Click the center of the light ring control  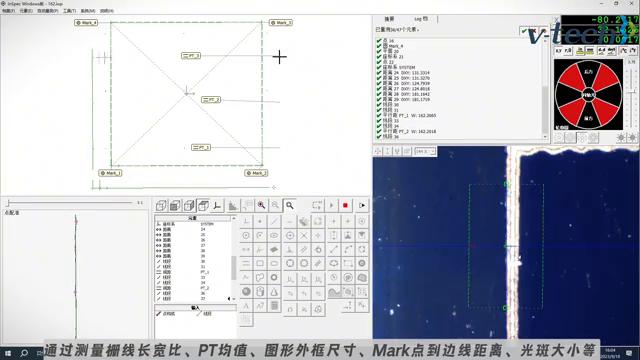pos(588,95)
